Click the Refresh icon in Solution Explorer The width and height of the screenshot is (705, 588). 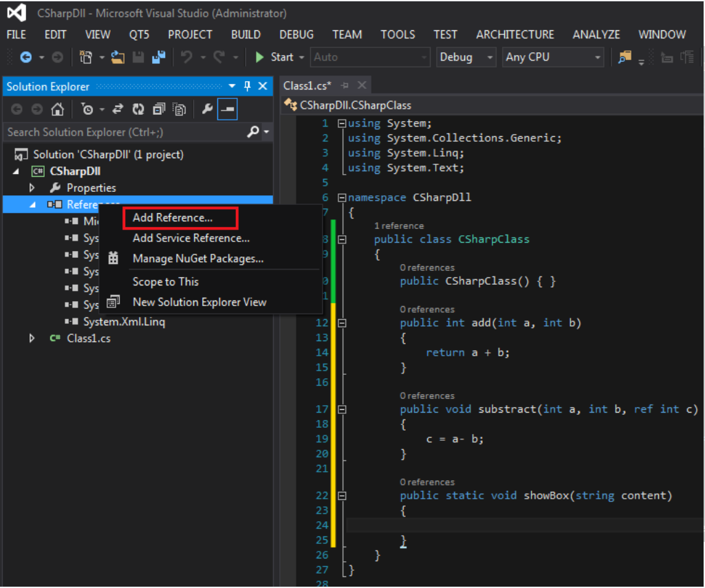point(138,109)
